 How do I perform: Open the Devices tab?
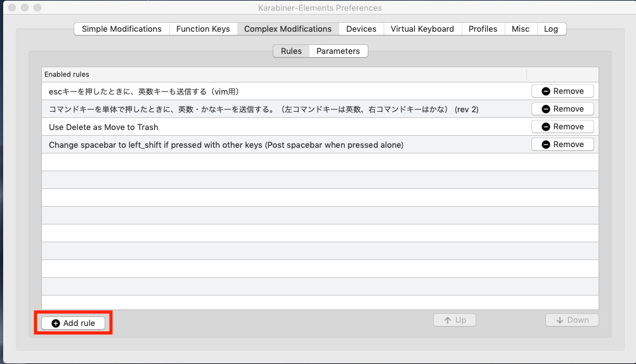(361, 29)
